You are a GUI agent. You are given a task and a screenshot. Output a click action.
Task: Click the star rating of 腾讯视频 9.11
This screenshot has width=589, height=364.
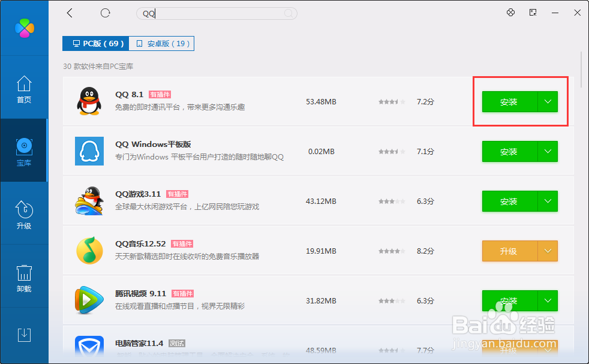point(391,300)
